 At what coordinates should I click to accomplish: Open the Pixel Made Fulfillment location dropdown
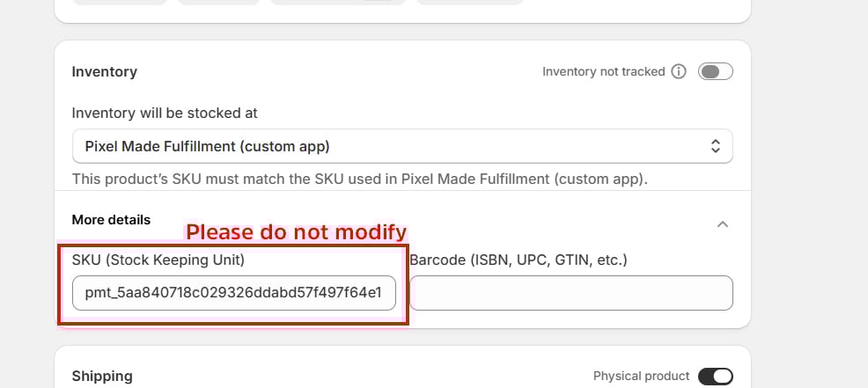coord(401,146)
